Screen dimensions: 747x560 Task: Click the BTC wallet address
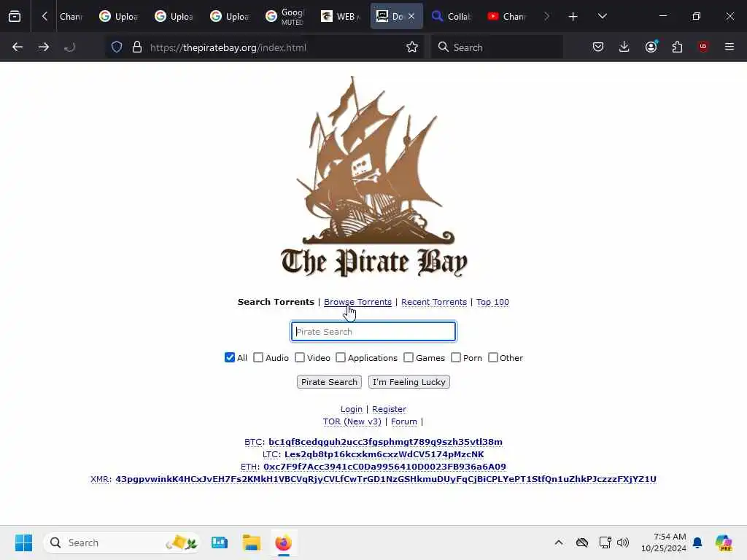click(385, 442)
